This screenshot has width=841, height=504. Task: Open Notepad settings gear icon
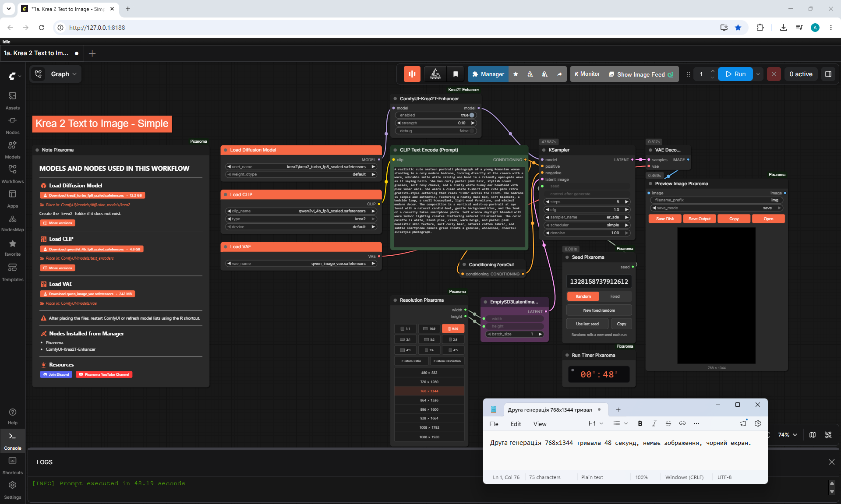click(x=758, y=423)
